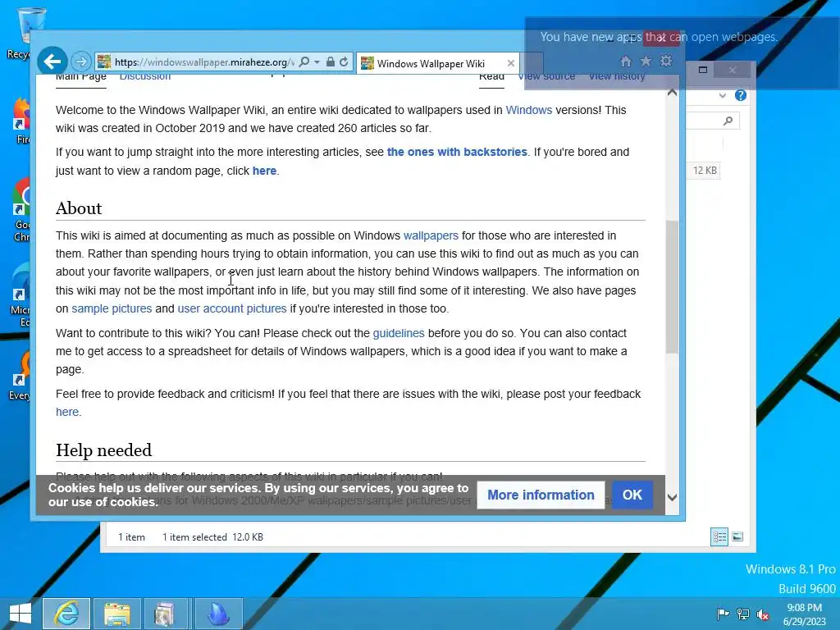Open the browser Home icon
This screenshot has width=840, height=630.
(x=625, y=61)
